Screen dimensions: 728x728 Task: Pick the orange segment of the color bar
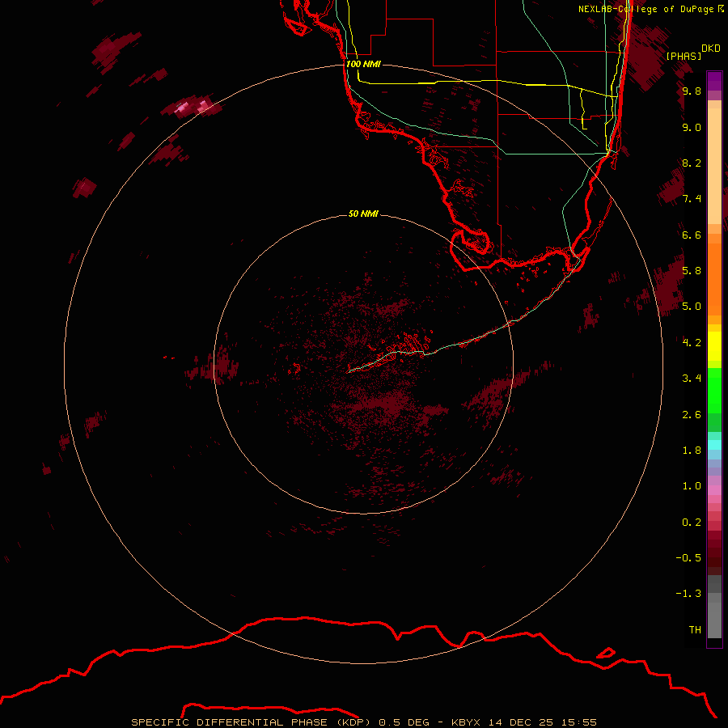coord(714,279)
